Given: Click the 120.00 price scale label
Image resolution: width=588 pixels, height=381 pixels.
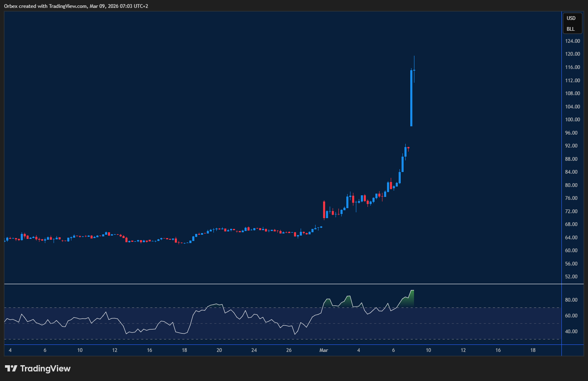Looking at the screenshot, I should (x=572, y=54).
